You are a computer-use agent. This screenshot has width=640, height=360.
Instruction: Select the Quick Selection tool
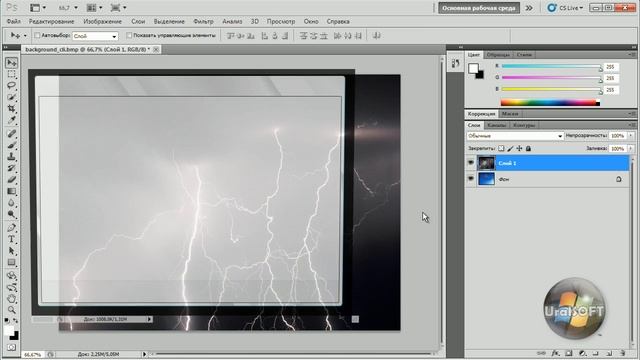(x=11, y=97)
